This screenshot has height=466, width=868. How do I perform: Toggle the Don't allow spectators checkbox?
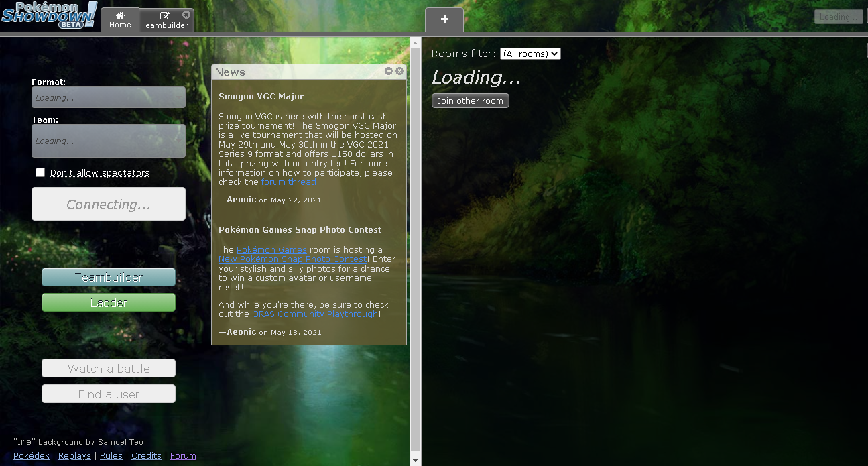40,172
